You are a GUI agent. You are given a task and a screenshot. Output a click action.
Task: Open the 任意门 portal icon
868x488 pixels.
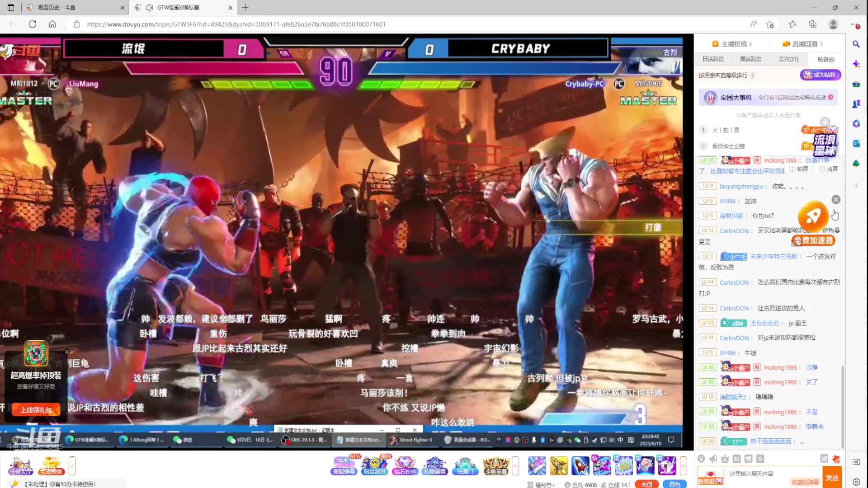click(465, 465)
